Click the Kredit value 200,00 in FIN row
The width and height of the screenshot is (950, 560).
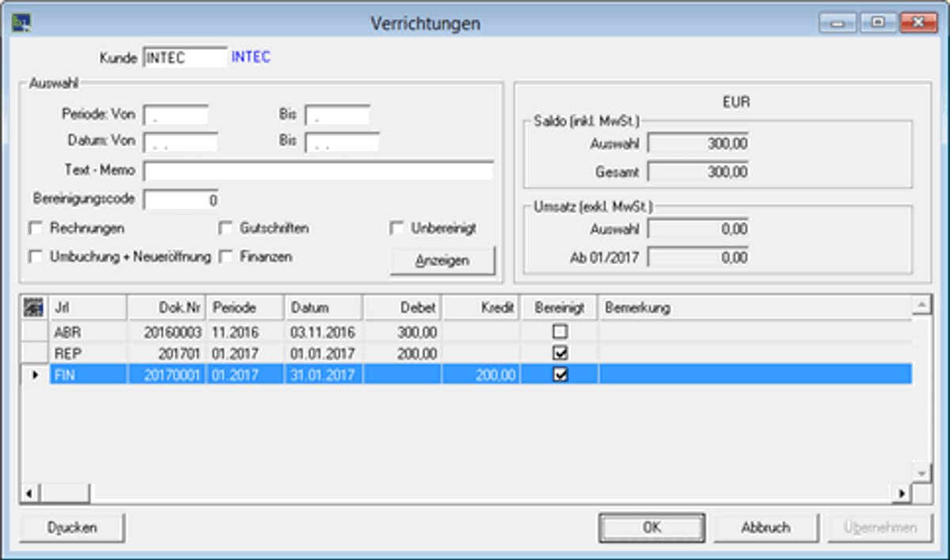tap(481, 375)
